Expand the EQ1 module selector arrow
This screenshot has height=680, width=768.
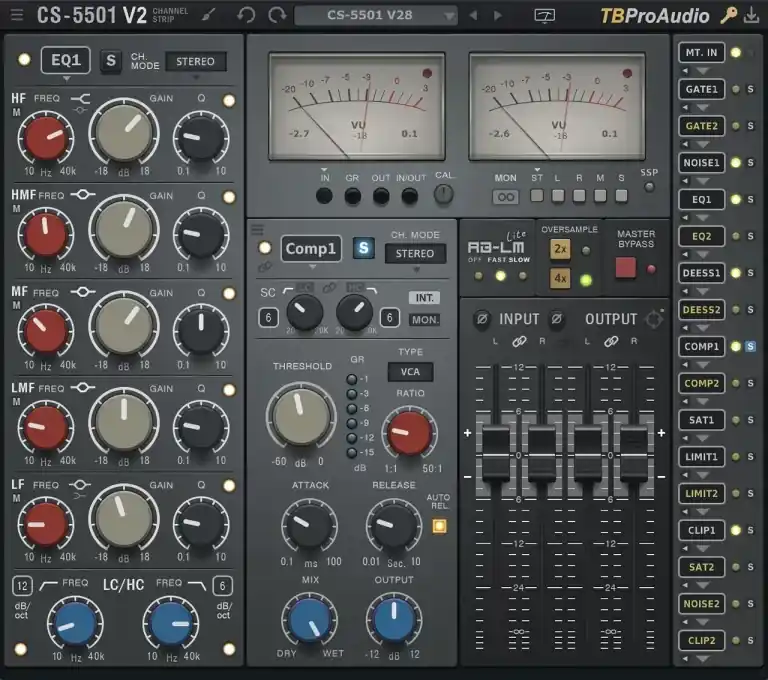pos(66,79)
